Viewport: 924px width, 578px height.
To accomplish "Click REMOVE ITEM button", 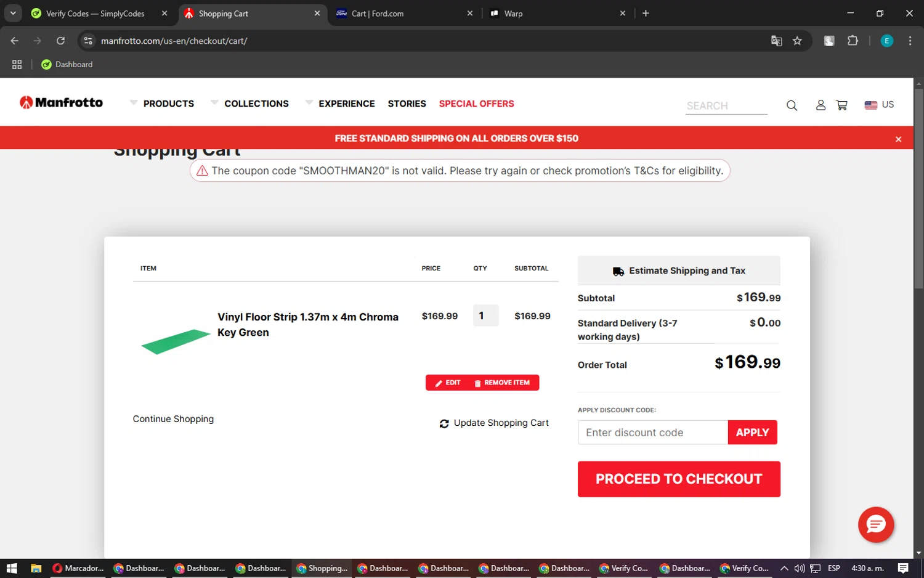I will (x=502, y=383).
